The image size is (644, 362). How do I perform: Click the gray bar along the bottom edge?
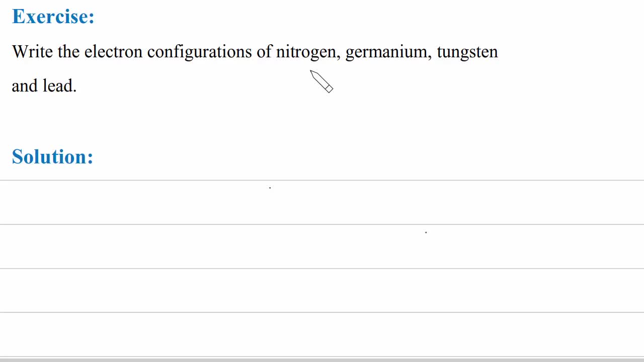click(x=322, y=360)
